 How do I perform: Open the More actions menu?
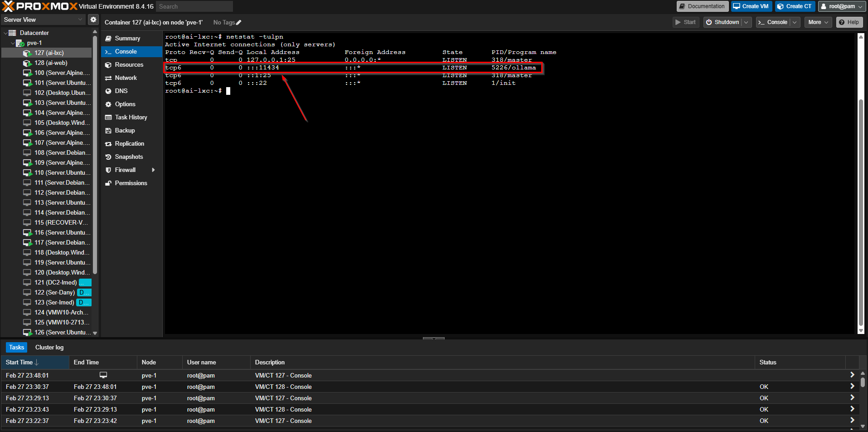point(818,22)
